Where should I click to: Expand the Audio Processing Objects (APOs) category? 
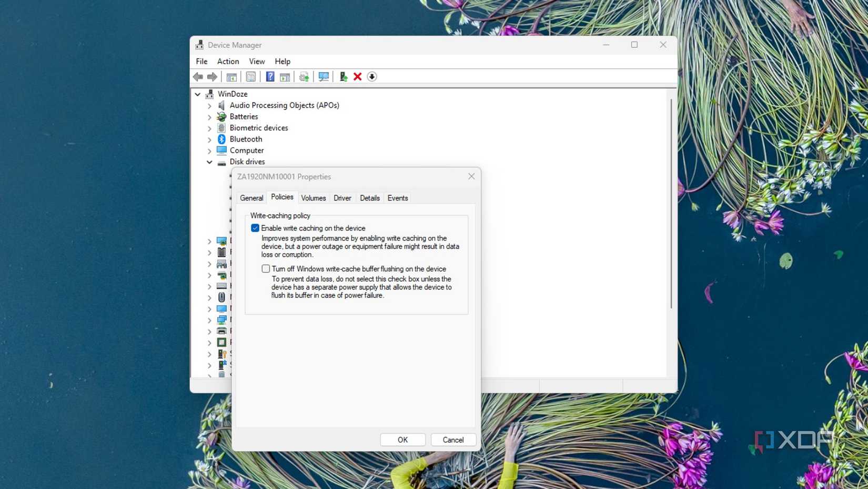[209, 105]
